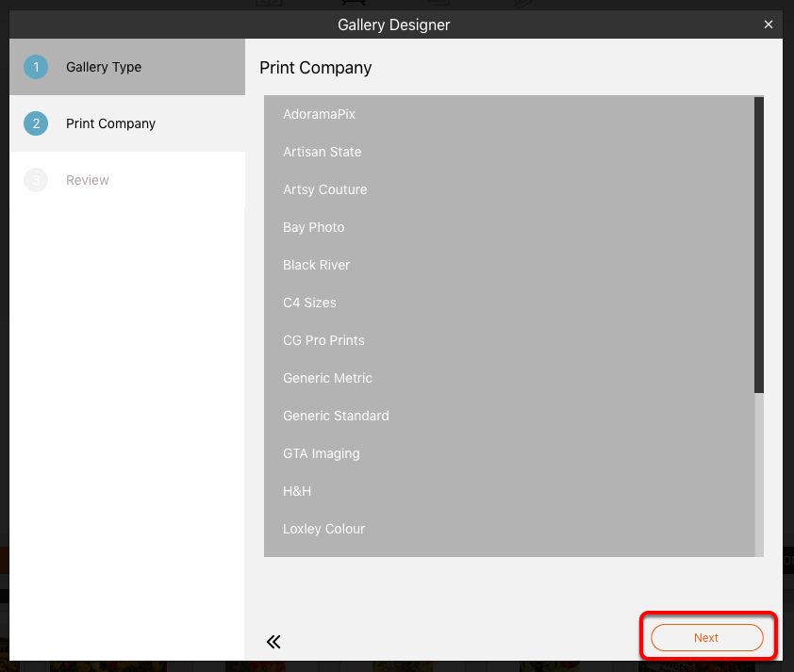Open the Review step
The width and height of the screenshot is (794, 672).
[127, 180]
